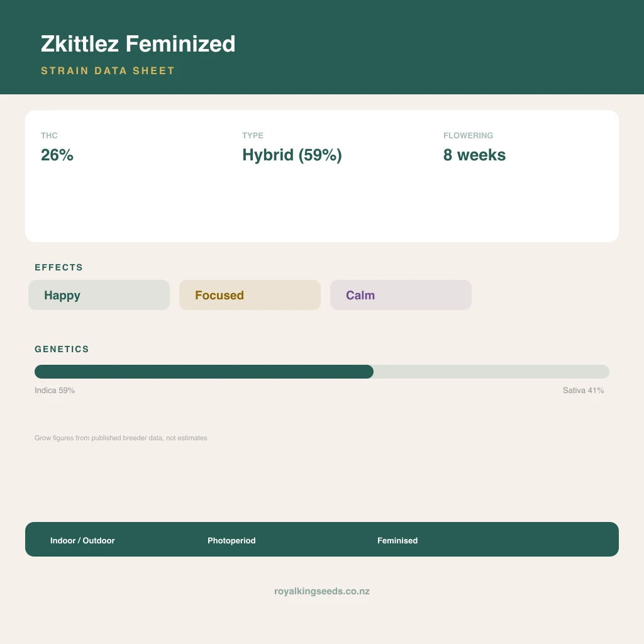644x644 pixels.
Task: Click the THC 26% value
Action: pyautogui.click(x=57, y=155)
